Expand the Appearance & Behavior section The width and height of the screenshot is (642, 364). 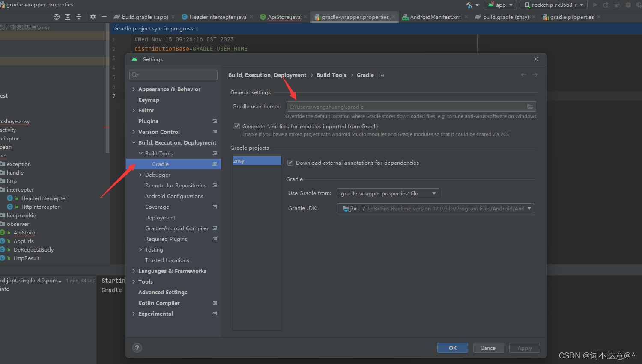(134, 89)
